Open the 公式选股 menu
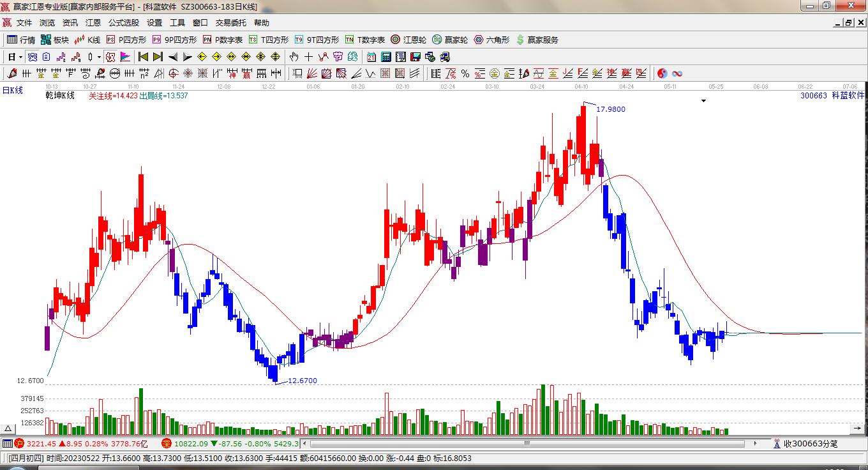Screen dimensions: 868x470 pos(123,22)
